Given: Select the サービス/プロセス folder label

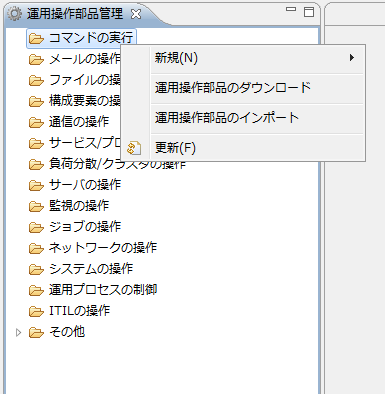Looking at the screenshot, I should (85, 143).
